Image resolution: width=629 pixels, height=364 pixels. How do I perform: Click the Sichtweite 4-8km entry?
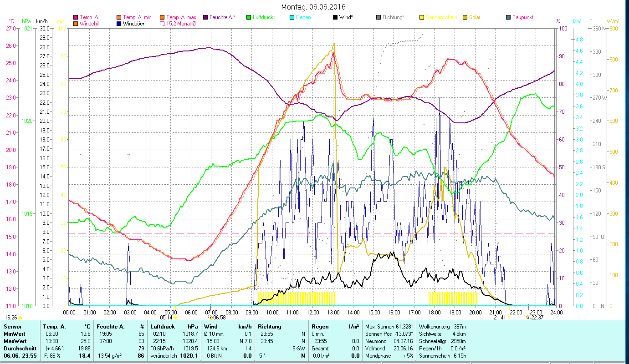pyautogui.click(x=442, y=334)
